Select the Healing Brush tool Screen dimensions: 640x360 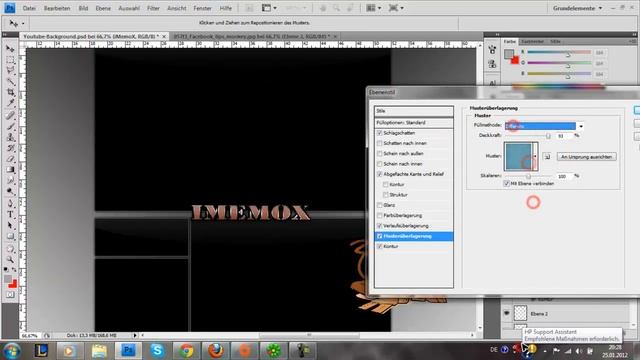10,116
